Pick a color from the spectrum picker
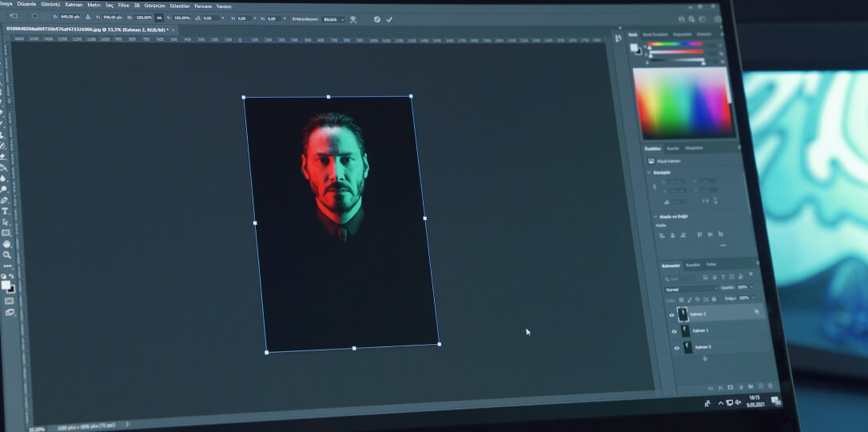This screenshot has height=432, width=868. click(x=682, y=102)
